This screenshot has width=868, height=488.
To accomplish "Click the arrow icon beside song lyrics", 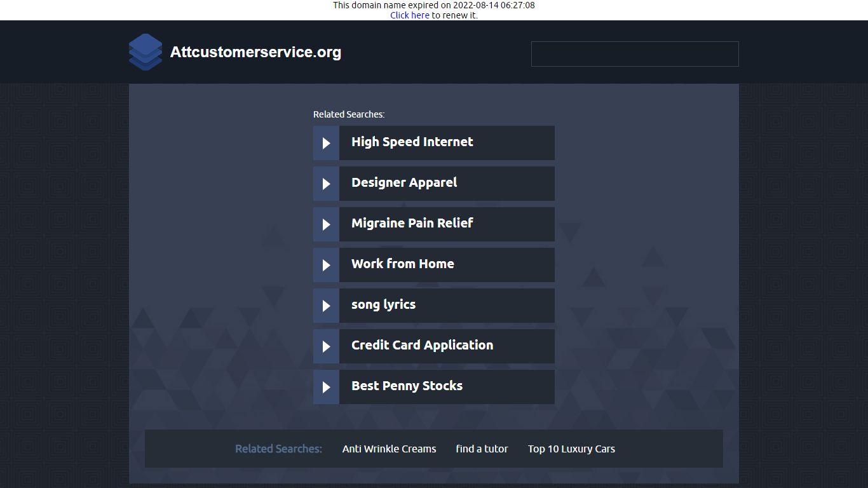I will [x=326, y=306].
